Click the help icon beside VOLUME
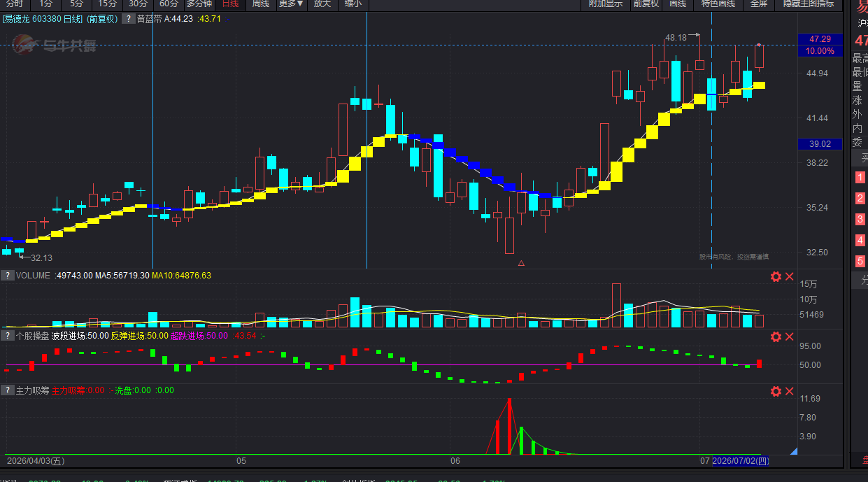 point(7,276)
